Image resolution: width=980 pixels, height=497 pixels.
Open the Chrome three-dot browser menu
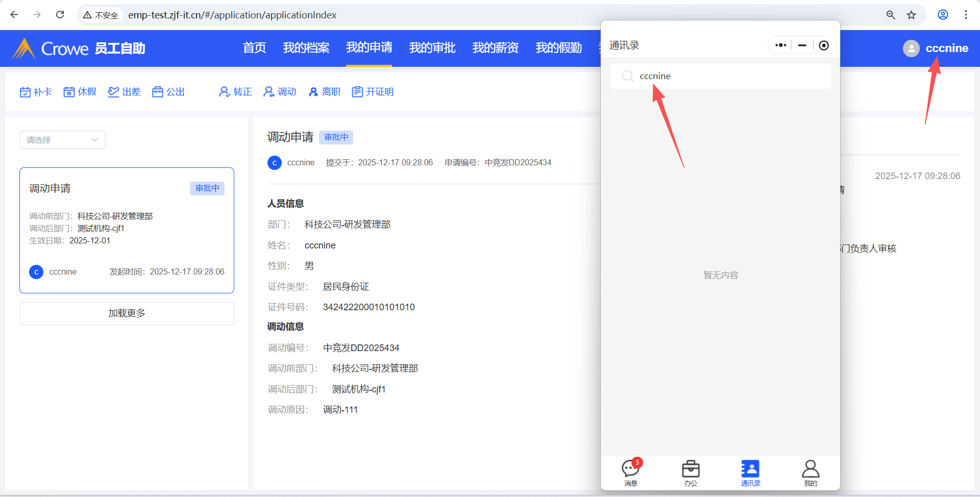[966, 15]
